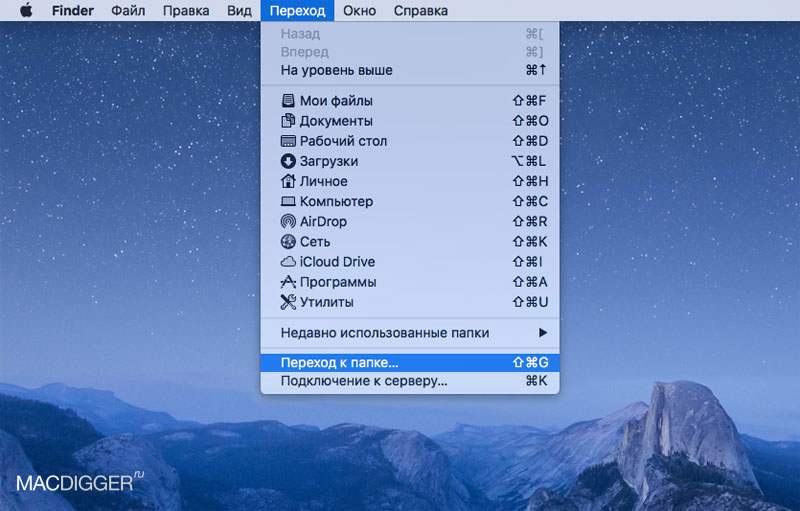This screenshot has width=800, height=511.
Task: Click the Applications icon beside Программы
Action: pyautogui.click(x=288, y=282)
